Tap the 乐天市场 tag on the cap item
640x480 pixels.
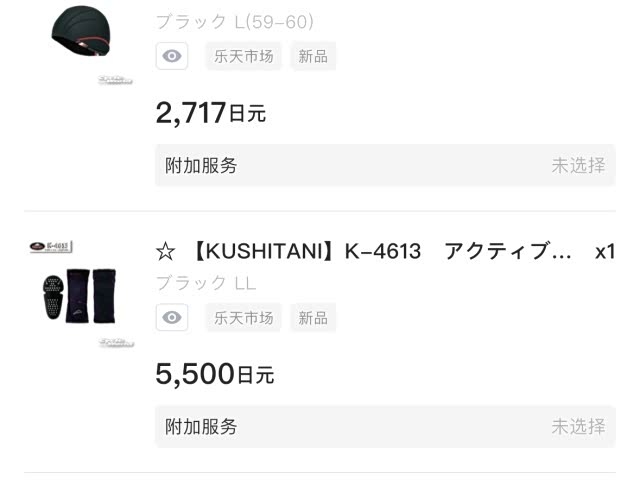(243, 56)
